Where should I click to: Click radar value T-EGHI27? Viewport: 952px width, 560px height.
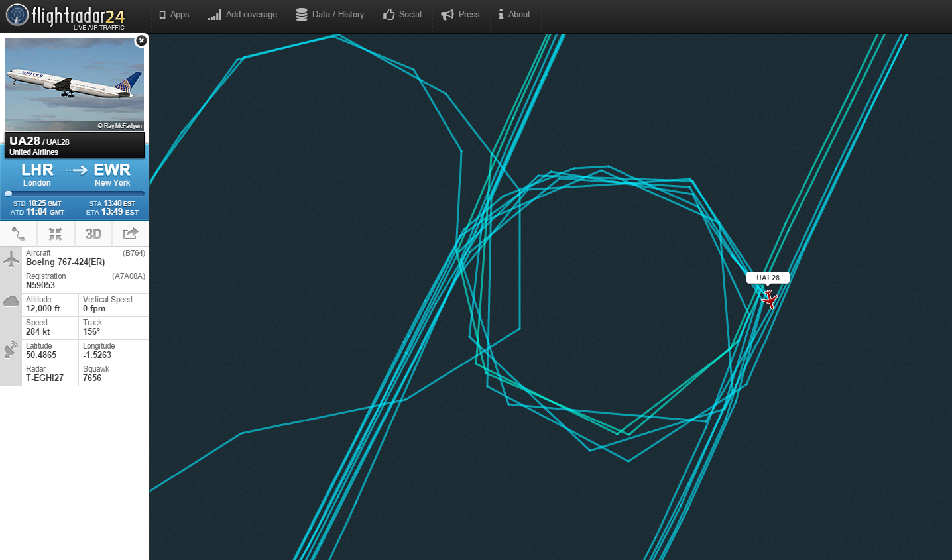pos(44,378)
